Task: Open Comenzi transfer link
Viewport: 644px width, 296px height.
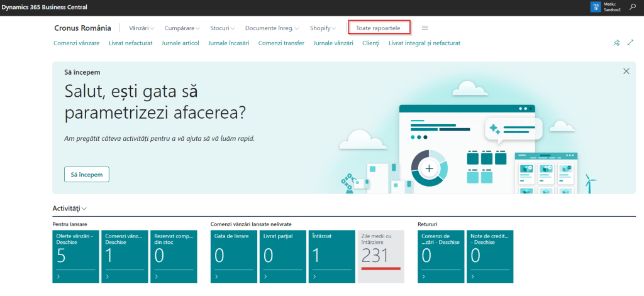Action: pos(281,43)
